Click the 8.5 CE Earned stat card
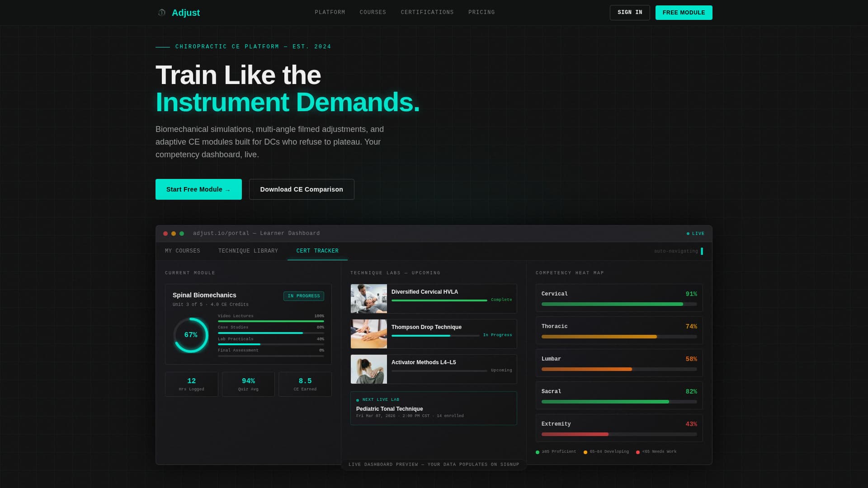The image size is (868, 488). (x=305, y=384)
